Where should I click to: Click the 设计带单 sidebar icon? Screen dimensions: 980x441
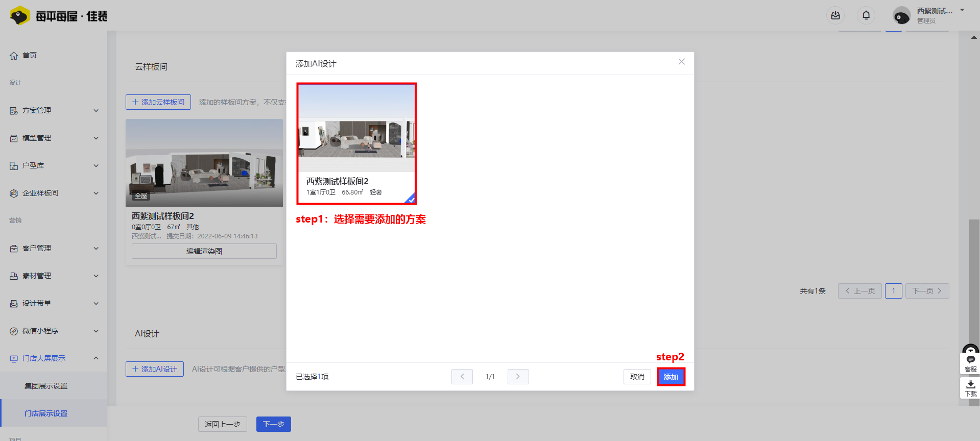click(x=14, y=303)
